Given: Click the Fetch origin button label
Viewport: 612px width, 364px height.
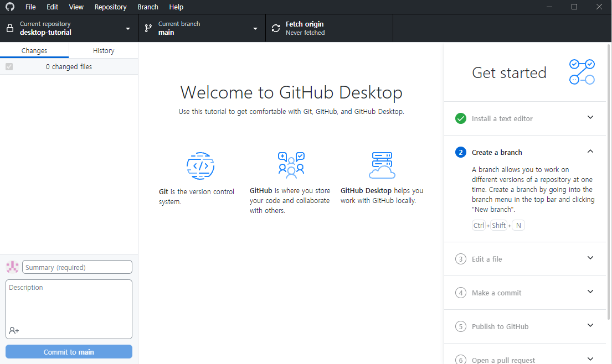Looking at the screenshot, I should click(305, 24).
